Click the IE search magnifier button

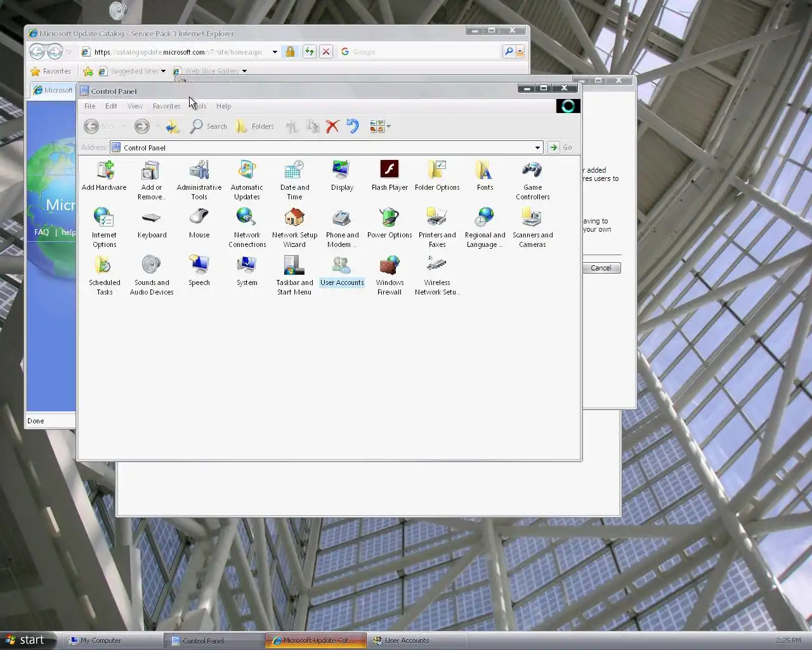tap(508, 51)
